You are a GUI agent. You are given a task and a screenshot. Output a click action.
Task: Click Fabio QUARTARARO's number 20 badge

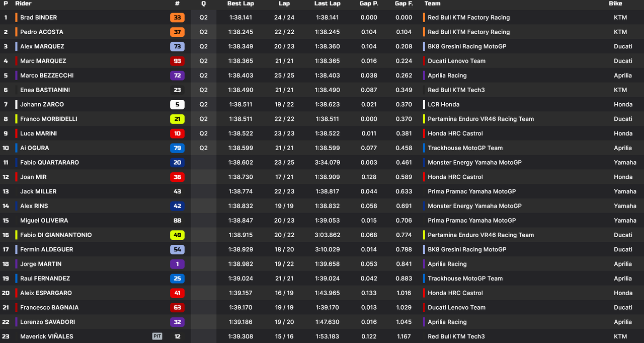177,163
